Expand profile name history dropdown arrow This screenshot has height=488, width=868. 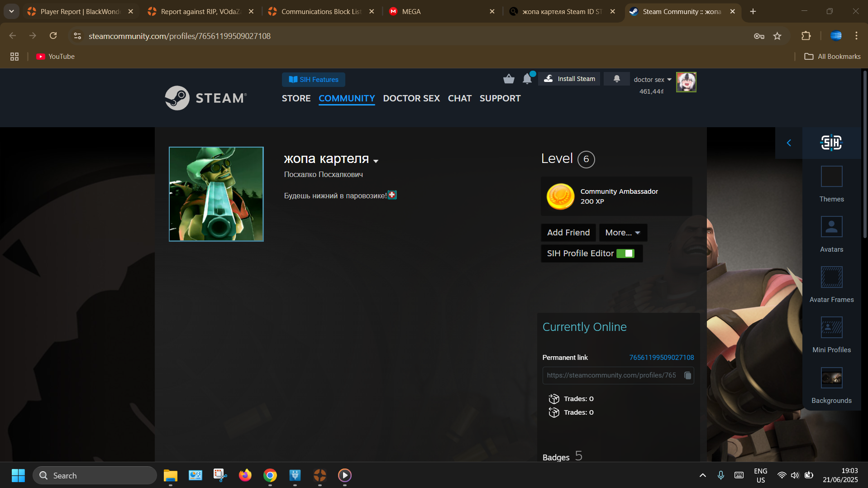coord(376,161)
